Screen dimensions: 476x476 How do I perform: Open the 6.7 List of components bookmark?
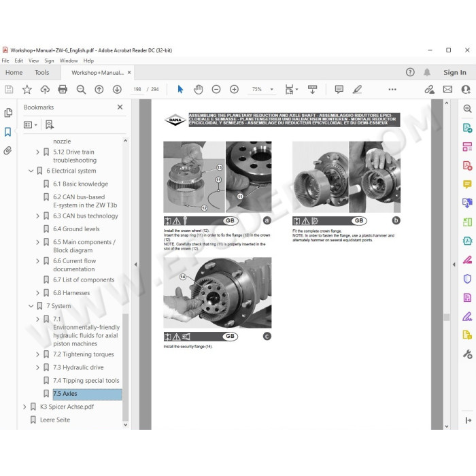tap(84, 280)
